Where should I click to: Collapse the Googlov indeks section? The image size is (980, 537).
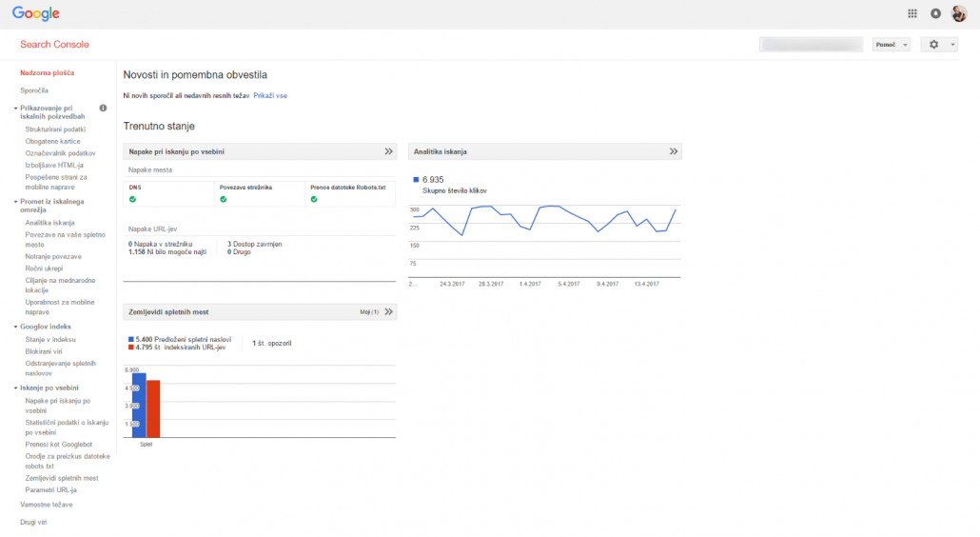point(16,327)
